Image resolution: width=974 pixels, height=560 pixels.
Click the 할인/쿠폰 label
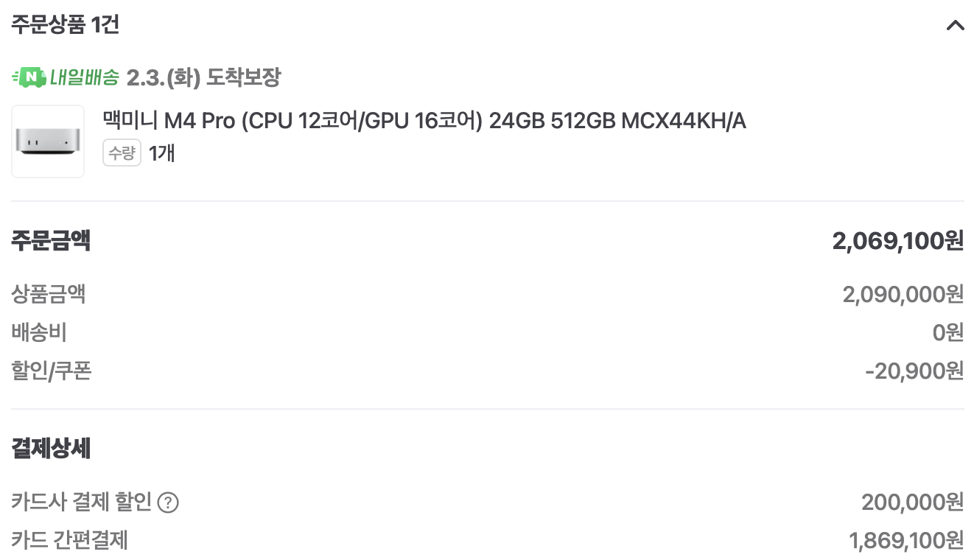[52, 371]
